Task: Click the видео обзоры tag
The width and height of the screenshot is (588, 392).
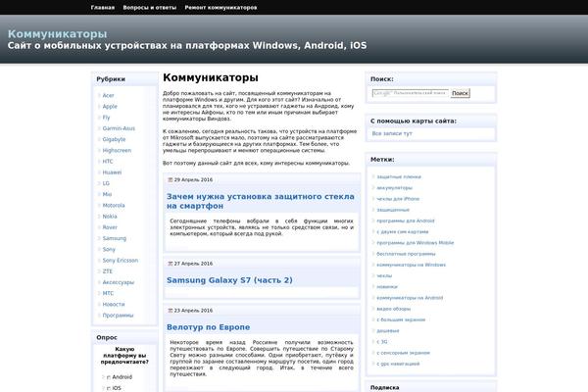Action: pyautogui.click(x=394, y=309)
